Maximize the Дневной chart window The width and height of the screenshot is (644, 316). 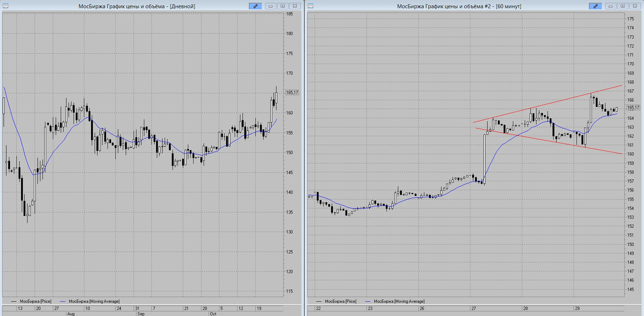283,6
